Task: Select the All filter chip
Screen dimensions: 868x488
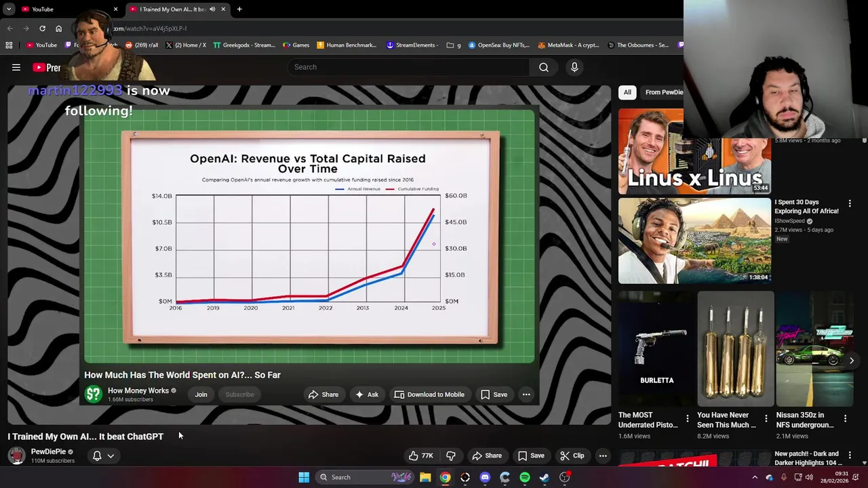Action: (x=627, y=92)
